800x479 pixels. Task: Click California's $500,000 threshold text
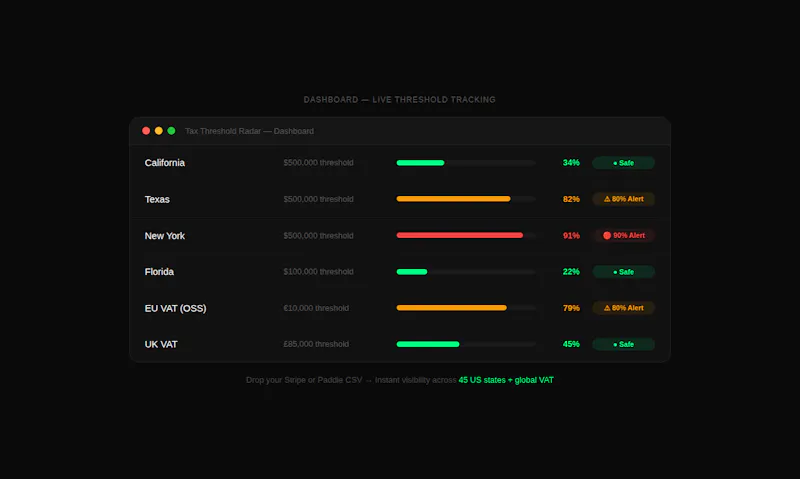[x=318, y=163]
